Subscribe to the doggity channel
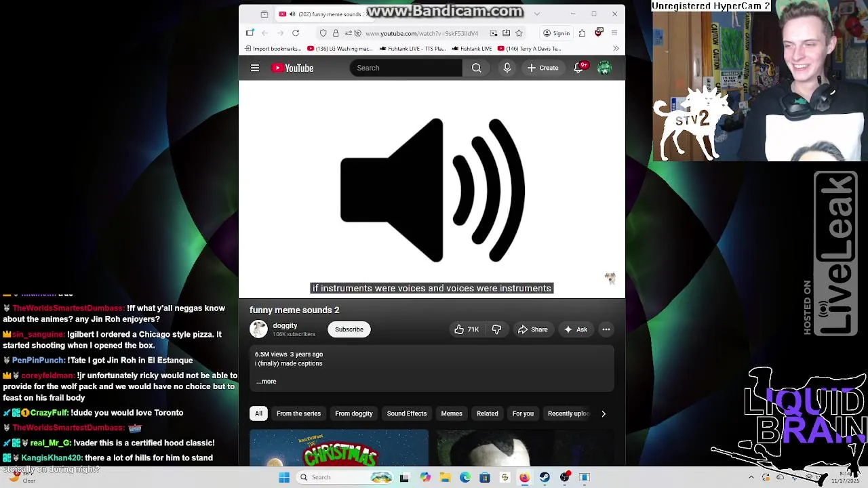Image resolution: width=868 pixels, height=488 pixels. [x=349, y=329]
